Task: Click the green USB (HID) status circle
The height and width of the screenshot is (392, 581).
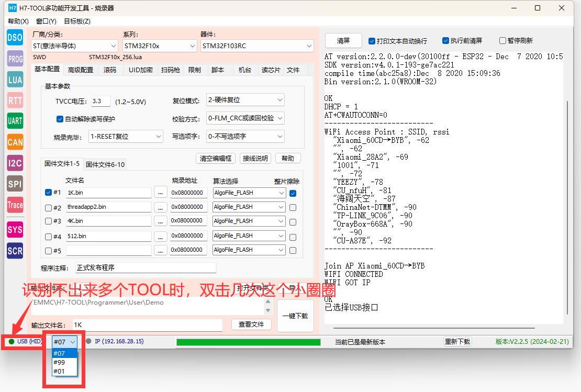Action: (12, 341)
